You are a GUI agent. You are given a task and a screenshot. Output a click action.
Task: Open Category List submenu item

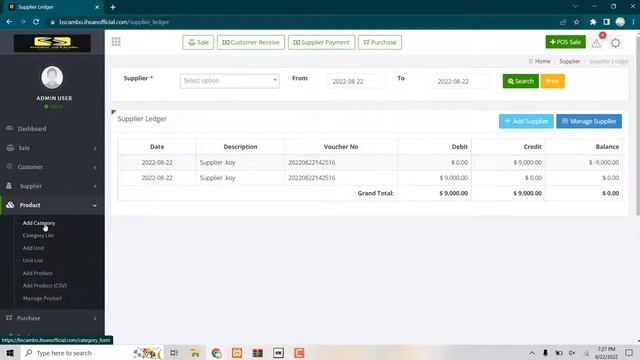tap(38, 236)
